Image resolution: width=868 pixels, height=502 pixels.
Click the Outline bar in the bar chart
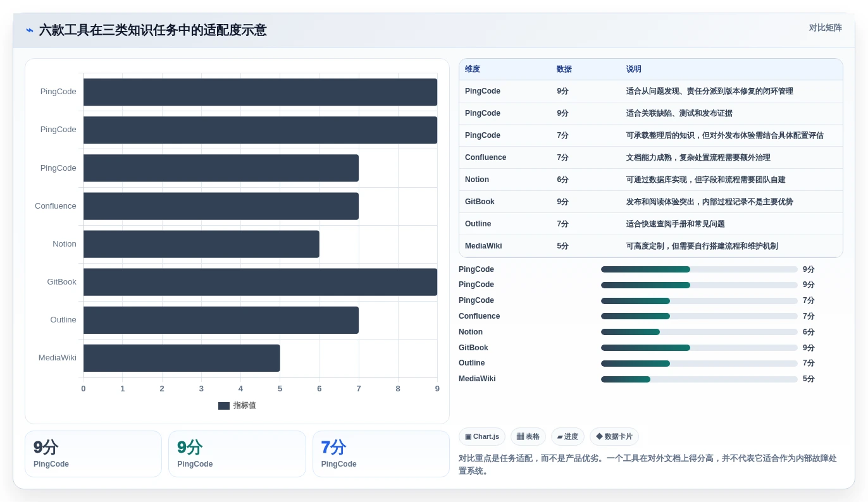pyautogui.click(x=221, y=320)
